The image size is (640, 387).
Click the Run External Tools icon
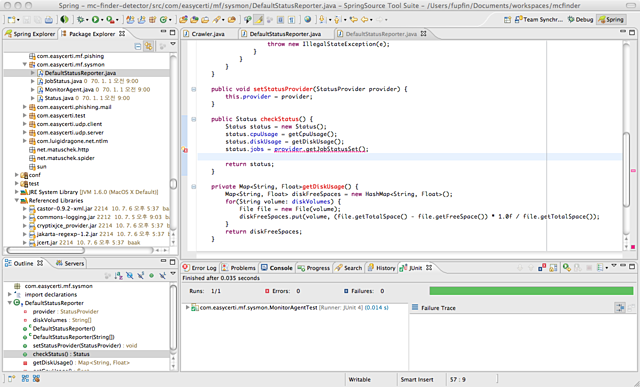(x=110, y=19)
